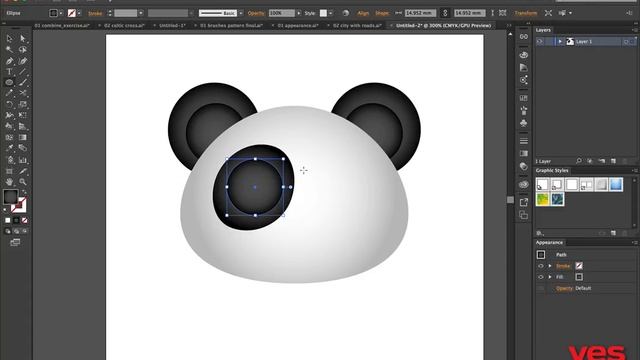Select the Line Segment tool

[x=23, y=72]
